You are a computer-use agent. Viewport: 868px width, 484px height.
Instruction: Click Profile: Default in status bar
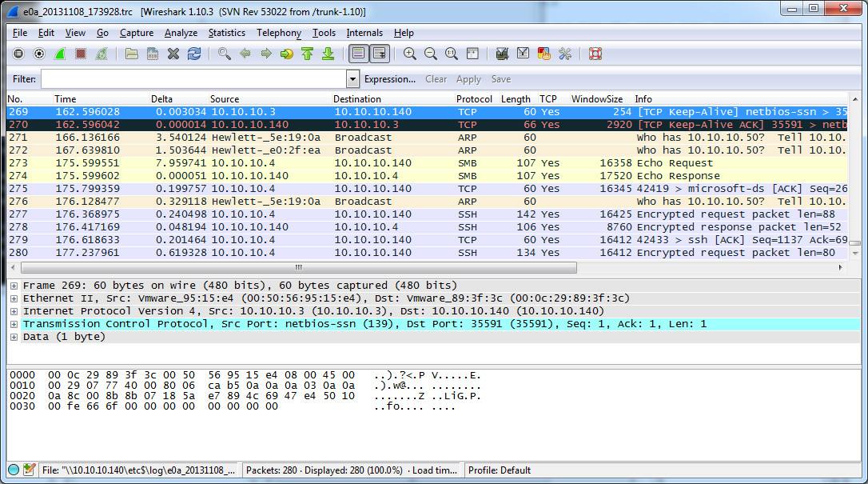point(500,470)
